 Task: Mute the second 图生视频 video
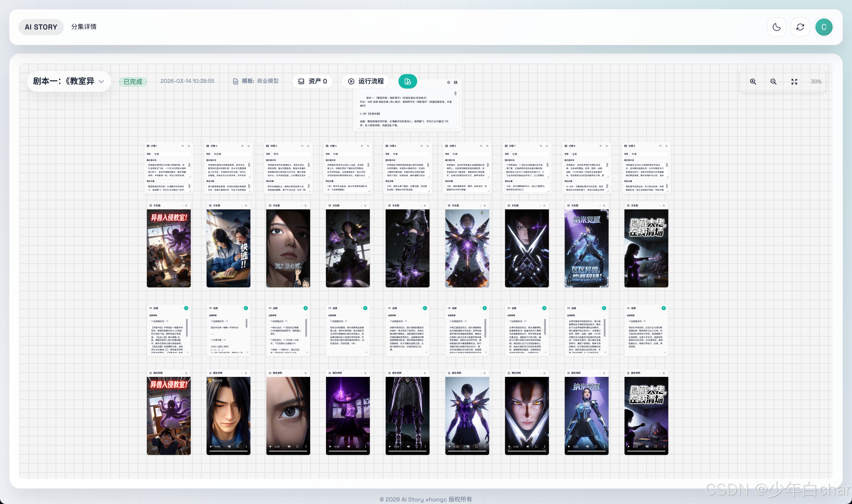(x=229, y=447)
